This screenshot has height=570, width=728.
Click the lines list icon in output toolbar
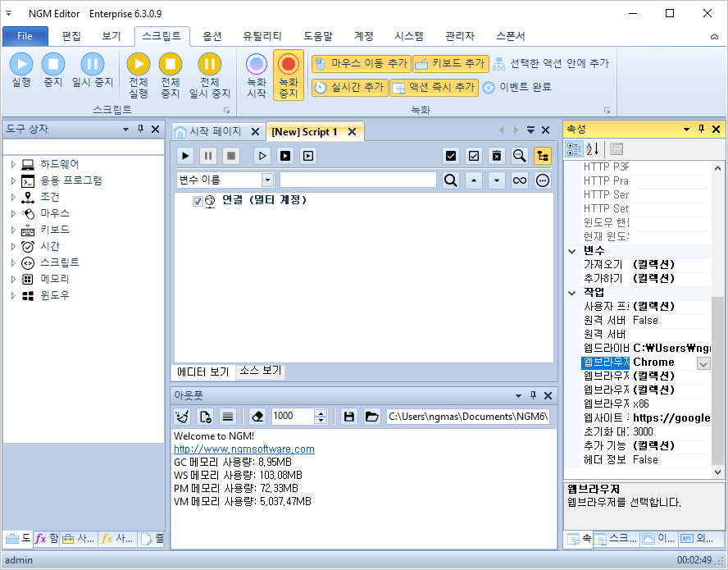pyautogui.click(x=228, y=417)
